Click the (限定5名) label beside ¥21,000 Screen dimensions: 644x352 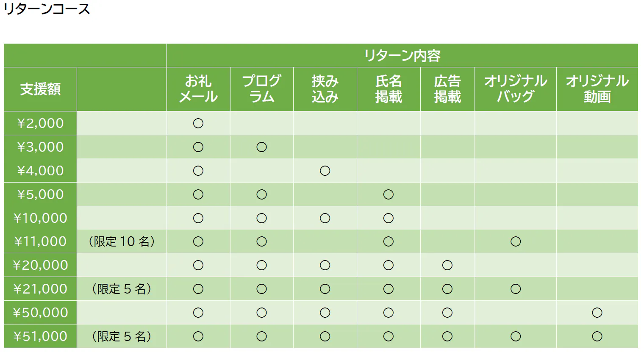pyautogui.click(x=122, y=289)
